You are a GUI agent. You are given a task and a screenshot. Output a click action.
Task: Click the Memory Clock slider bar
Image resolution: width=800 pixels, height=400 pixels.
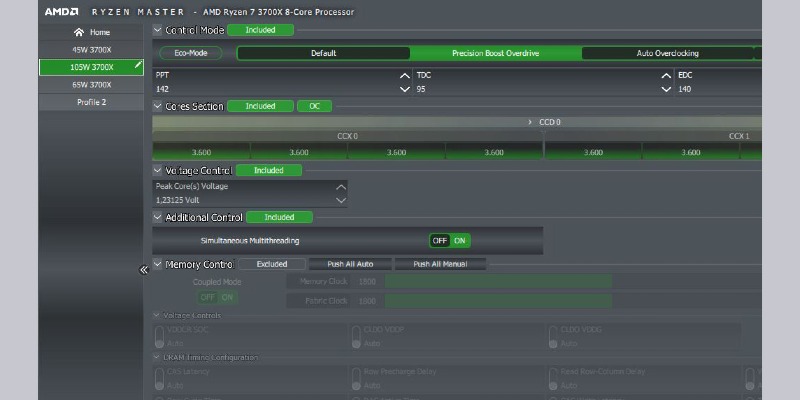pyautogui.click(x=498, y=282)
